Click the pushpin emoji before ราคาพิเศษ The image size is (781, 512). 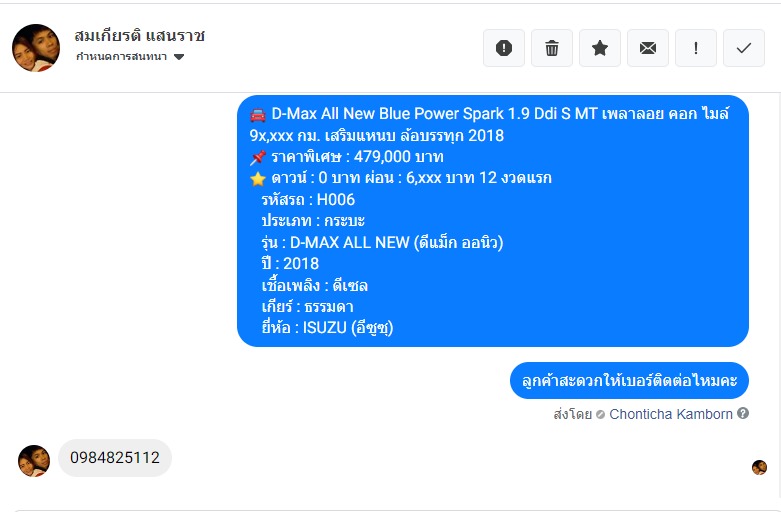pos(258,158)
